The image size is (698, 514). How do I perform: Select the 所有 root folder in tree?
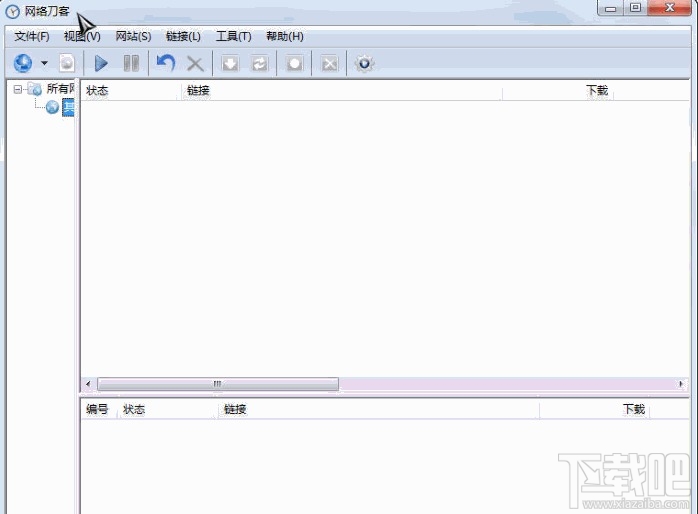tap(52, 89)
